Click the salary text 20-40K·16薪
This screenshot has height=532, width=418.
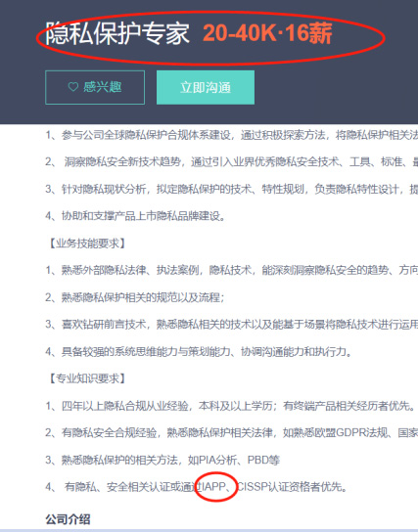tap(267, 33)
